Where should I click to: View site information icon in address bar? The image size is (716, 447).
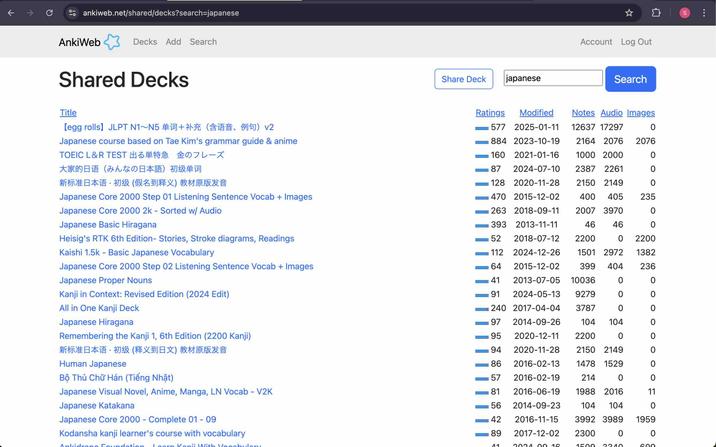click(72, 13)
